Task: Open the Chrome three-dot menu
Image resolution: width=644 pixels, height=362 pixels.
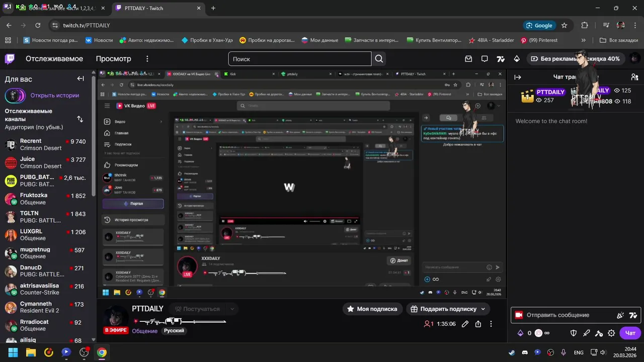Action: (635, 25)
